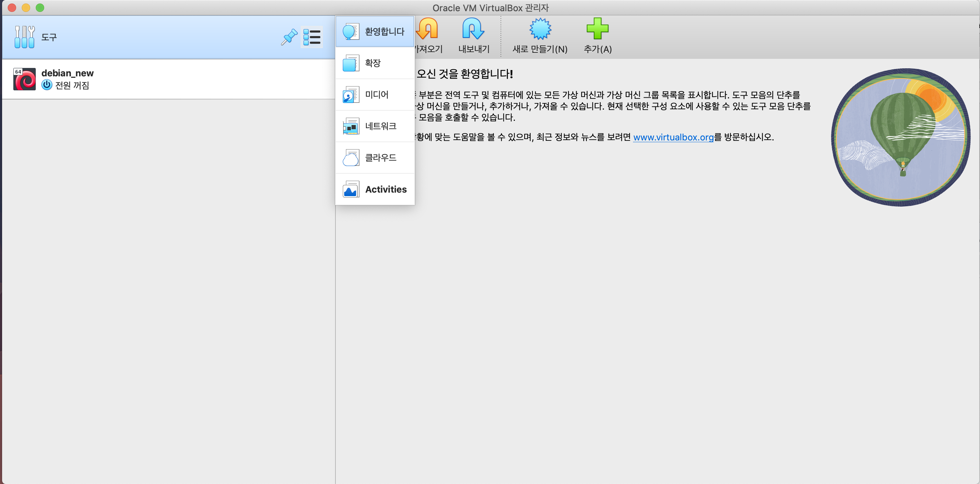Image resolution: width=980 pixels, height=484 pixels.
Task: Click the Network card icon in menu
Action: pos(351,126)
